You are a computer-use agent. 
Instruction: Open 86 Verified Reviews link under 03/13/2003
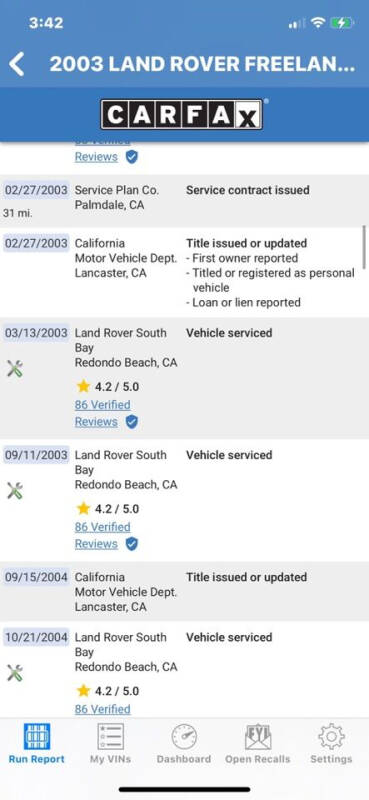tap(102, 413)
